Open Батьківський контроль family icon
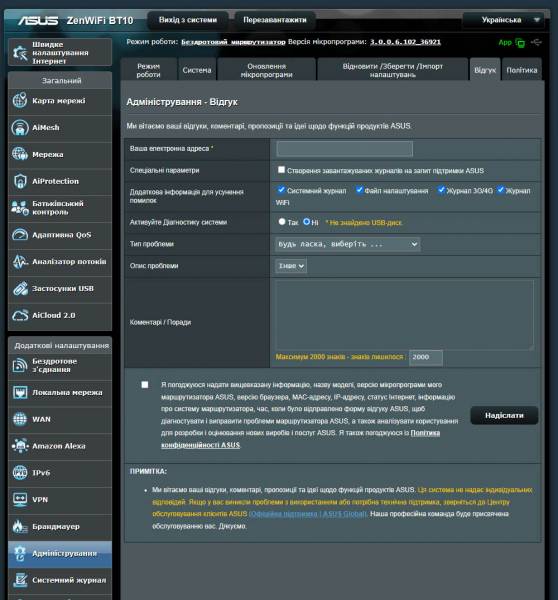The image size is (558, 600). point(20,208)
